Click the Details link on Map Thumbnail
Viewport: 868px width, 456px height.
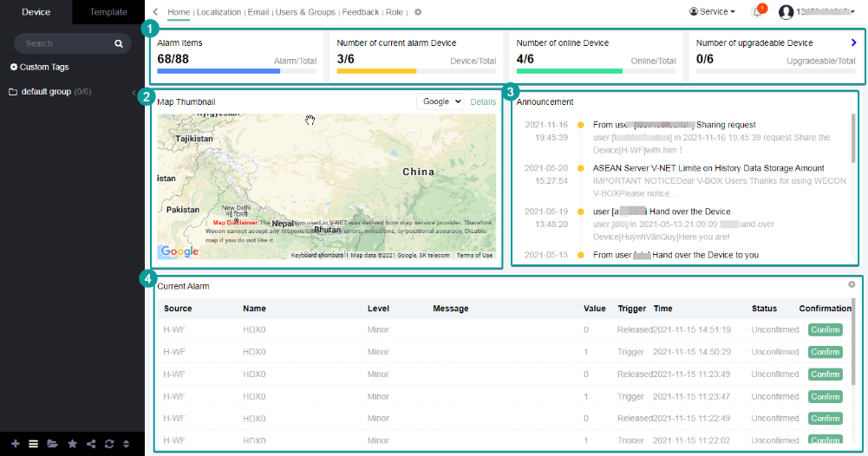[483, 101]
